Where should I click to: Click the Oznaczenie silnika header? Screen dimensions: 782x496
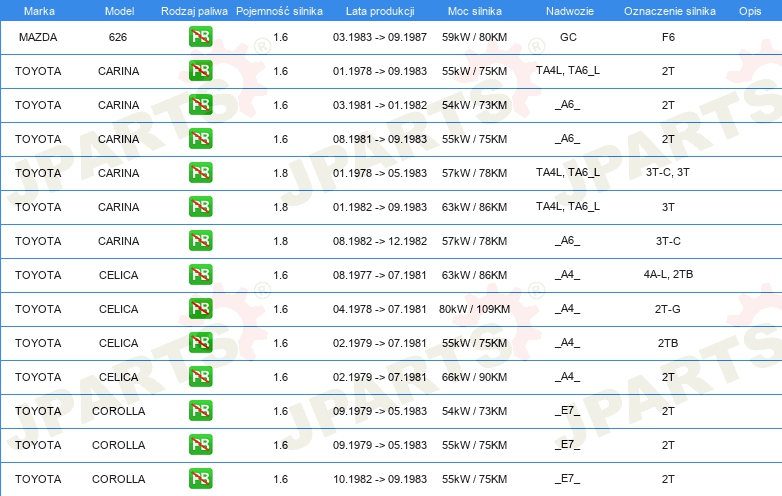point(669,11)
